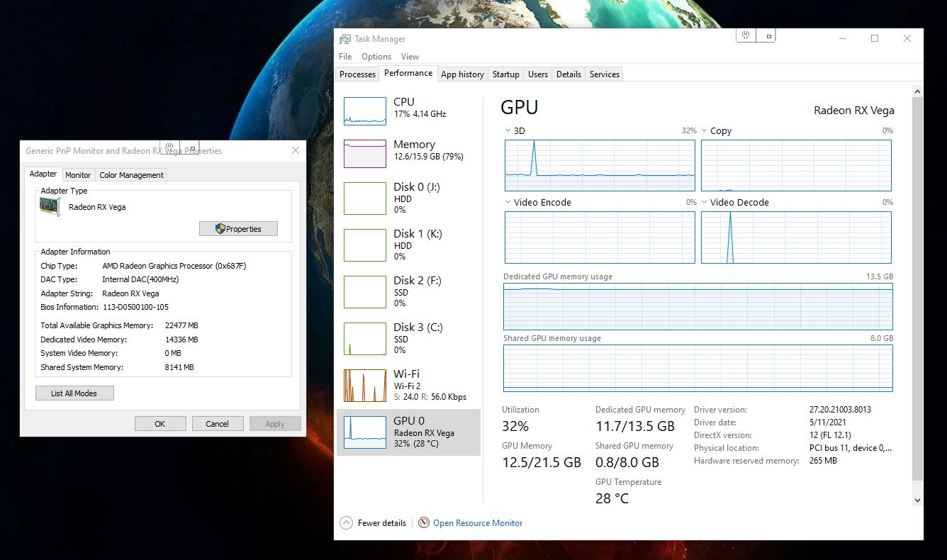The image size is (947, 560).
Task: Open the Copy engine graph dropdown
Action: [705, 131]
